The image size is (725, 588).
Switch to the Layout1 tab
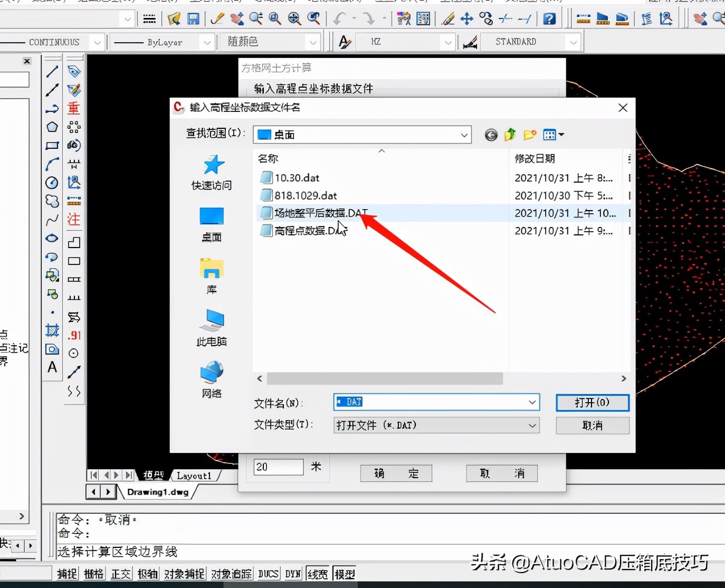(x=194, y=476)
